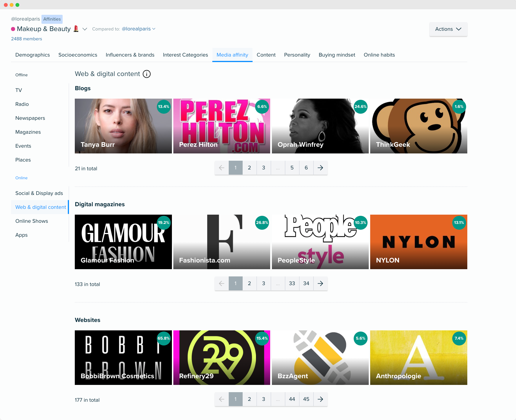The image size is (516, 420).
Task: Open the Interest Categories tab
Action: coord(185,55)
